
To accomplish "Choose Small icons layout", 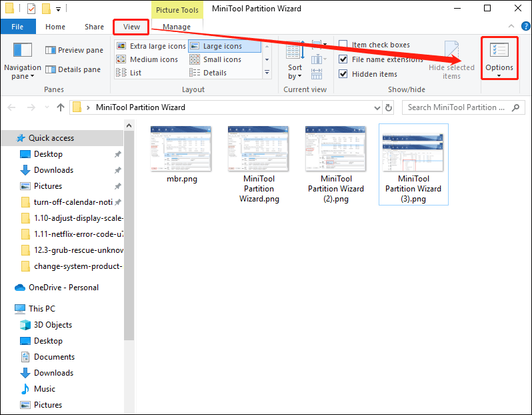I will [216, 59].
